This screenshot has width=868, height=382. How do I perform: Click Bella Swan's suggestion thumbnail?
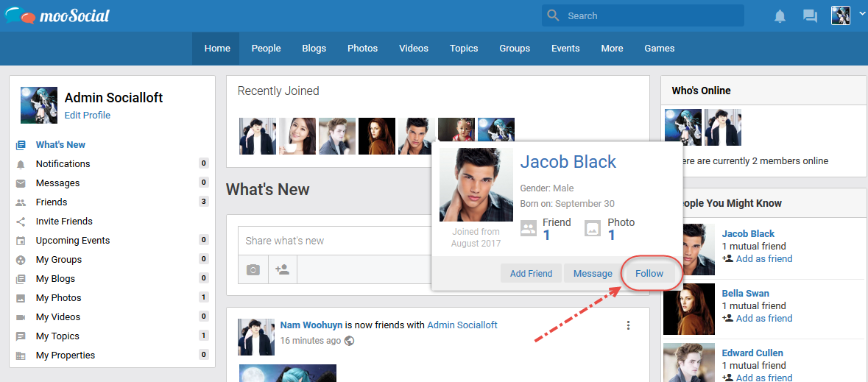pyautogui.click(x=688, y=309)
